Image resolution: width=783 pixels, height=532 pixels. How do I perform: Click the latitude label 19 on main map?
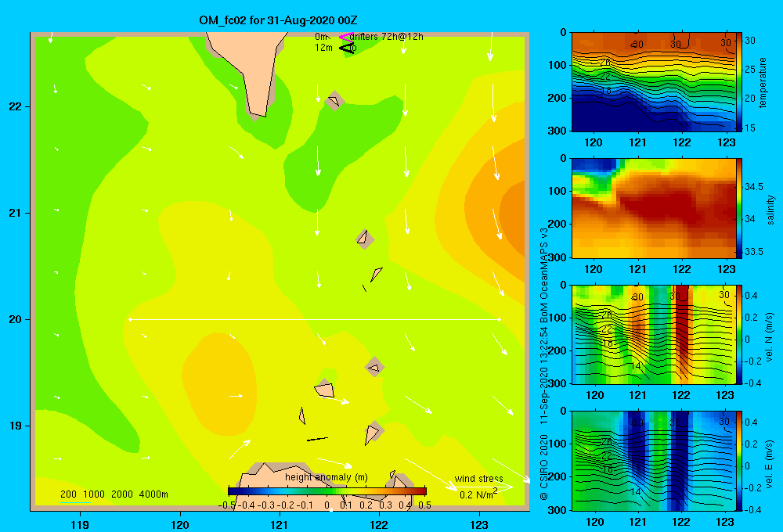[15, 426]
